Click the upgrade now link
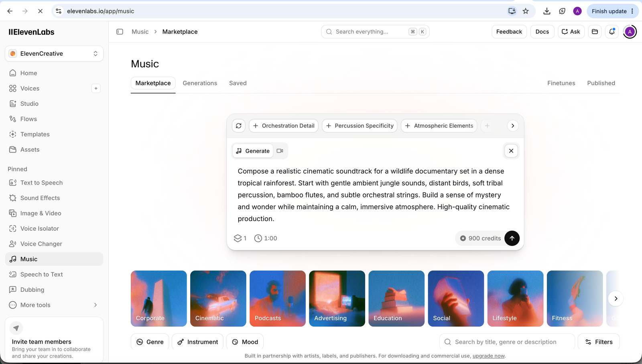Image resolution: width=642 pixels, height=364 pixels. point(488,356)
